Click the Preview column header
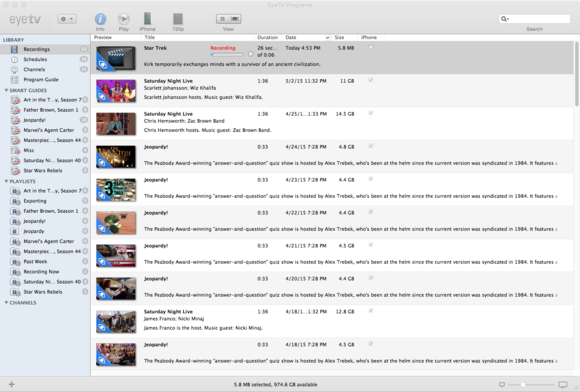Screen dimensions: 580x392 click(116, 37)
